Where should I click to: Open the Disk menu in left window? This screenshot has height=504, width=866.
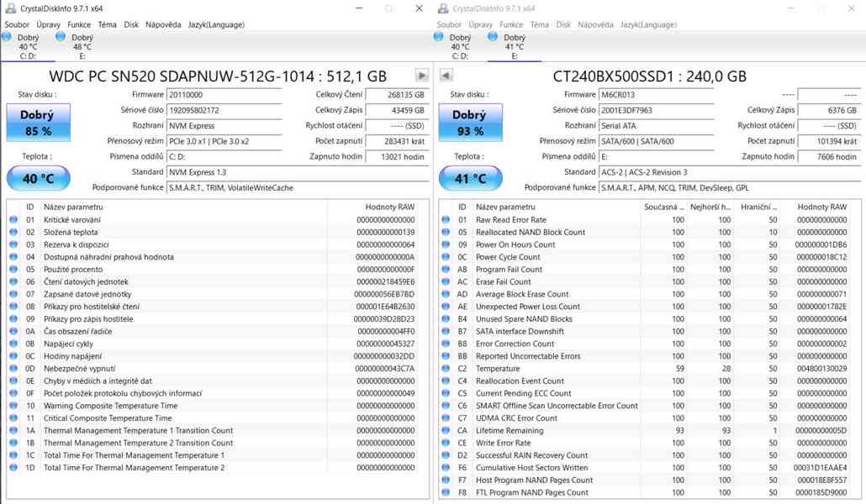(x=131, y=24)
